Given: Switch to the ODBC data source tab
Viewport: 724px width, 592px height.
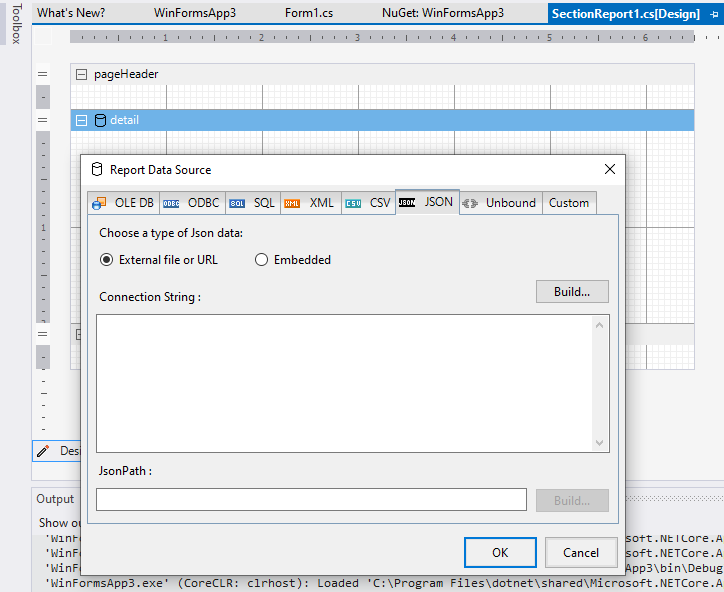Looking at the screenshot, I should 192,202.
